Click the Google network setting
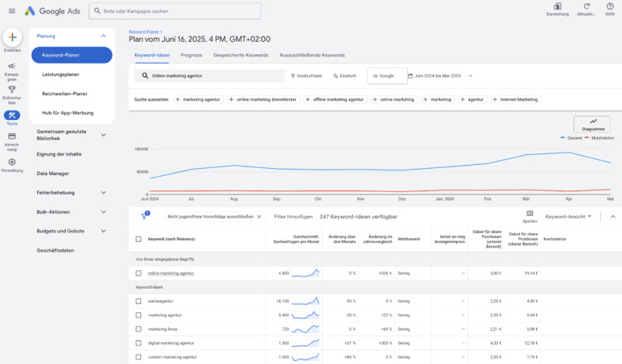The image size is (622, 364). (387, 76)
